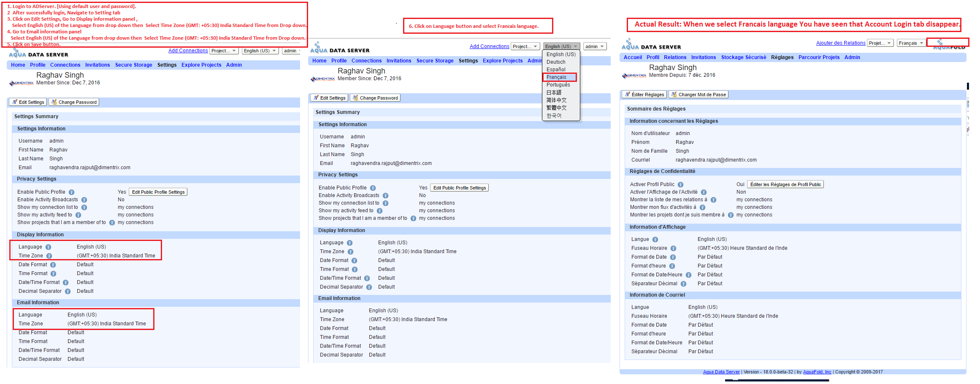Open English (US) dropdown in leftmost screenshot

click(260, 51)
